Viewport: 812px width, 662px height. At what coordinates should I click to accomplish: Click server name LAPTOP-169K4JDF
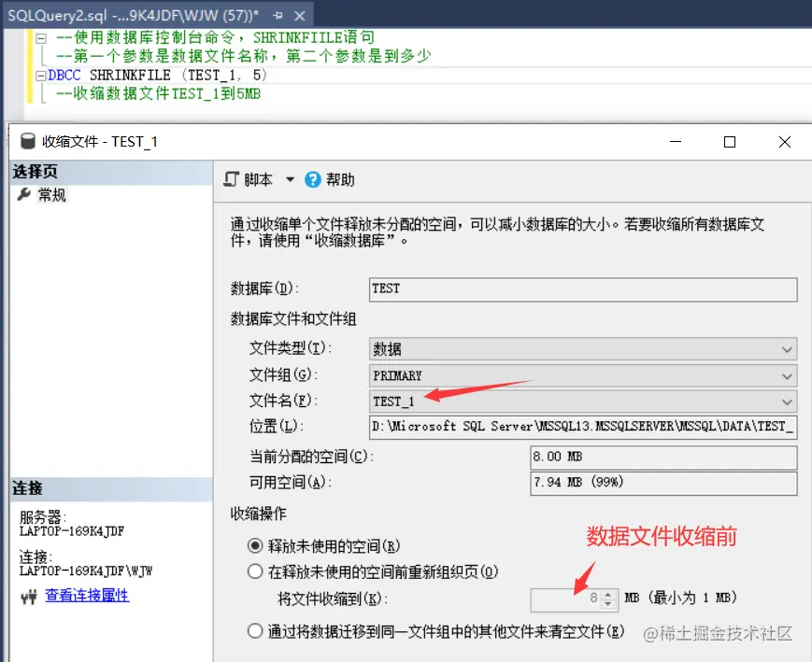(x=72, y=531)
